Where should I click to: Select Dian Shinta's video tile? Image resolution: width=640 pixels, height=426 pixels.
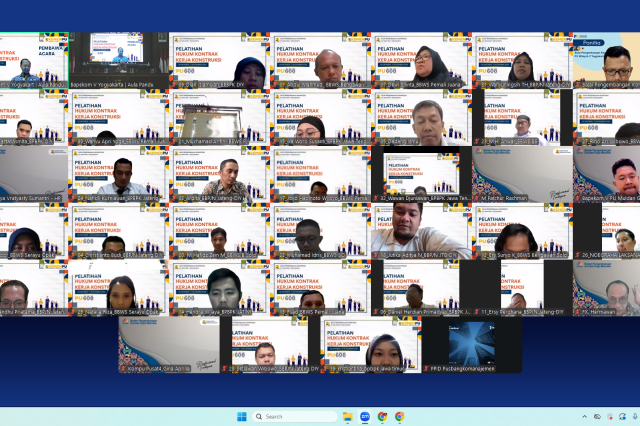click(x=420, y=61)
